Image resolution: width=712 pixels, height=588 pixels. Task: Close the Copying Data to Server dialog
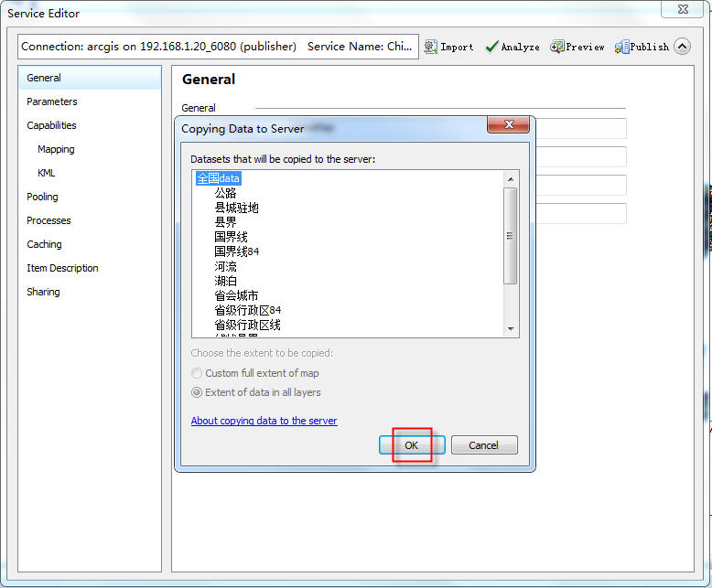509,124
